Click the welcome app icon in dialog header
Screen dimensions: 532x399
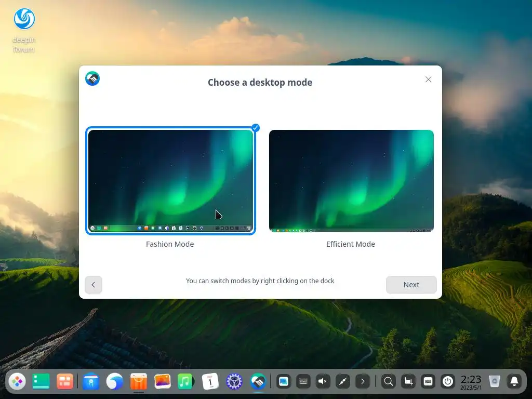[92, 79]
